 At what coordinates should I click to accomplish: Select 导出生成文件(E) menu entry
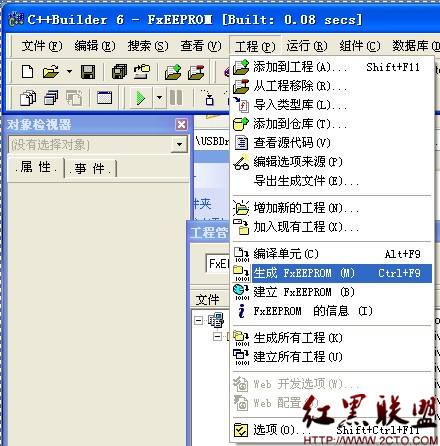tap(332, 181)
